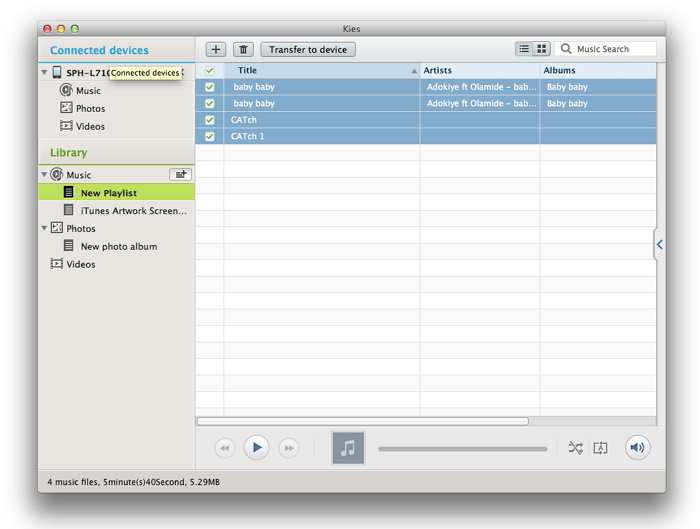
Task: Open the side panel chevron at right edge
Action: click(659, 244)
